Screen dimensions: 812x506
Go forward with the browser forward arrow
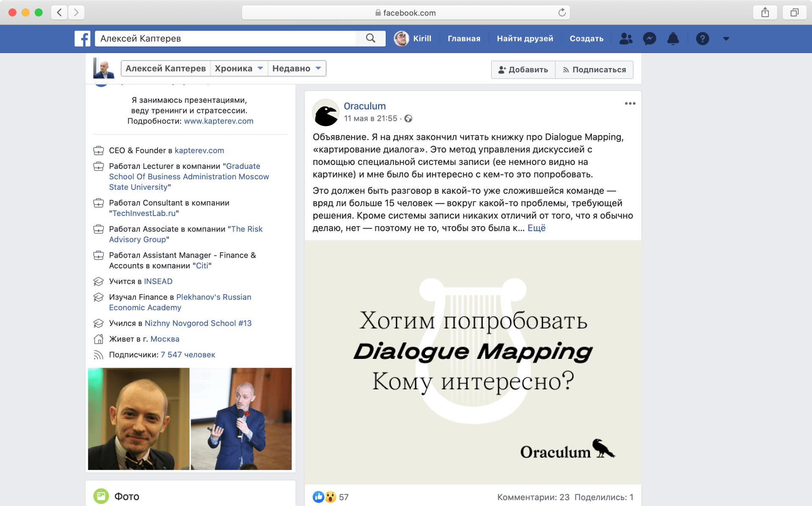(x=76, y=12)
